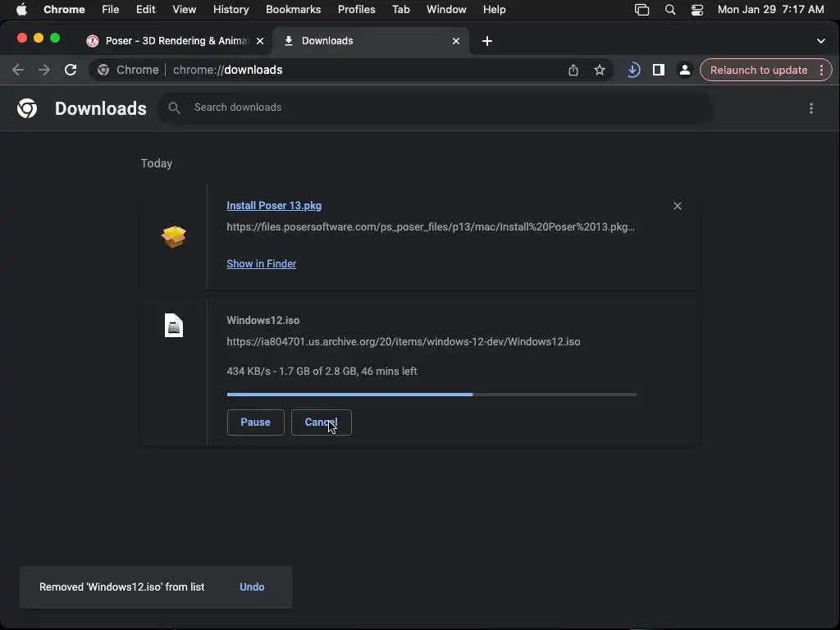This screenshot has height=630, width=840.
Task: Open the Bookmarks menu
Action: tap(293, 10)
